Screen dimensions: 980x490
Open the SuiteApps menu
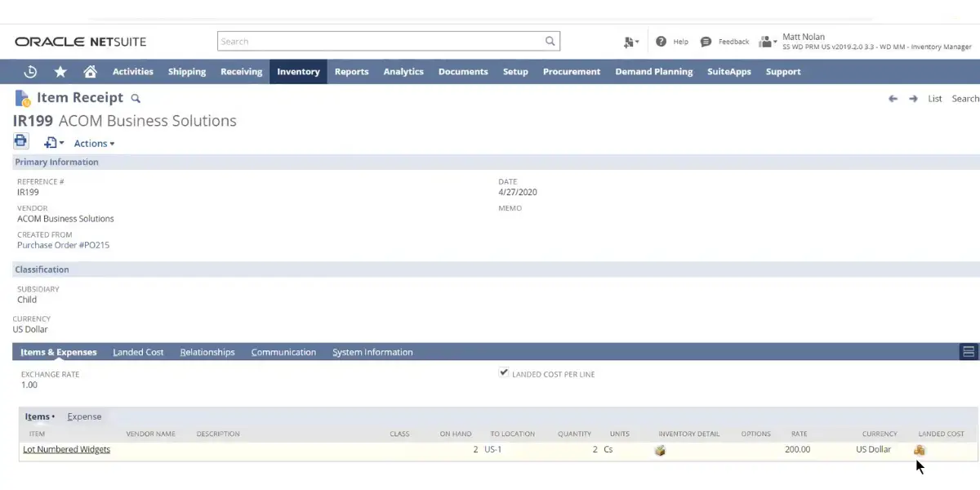[x=729, y=72]
